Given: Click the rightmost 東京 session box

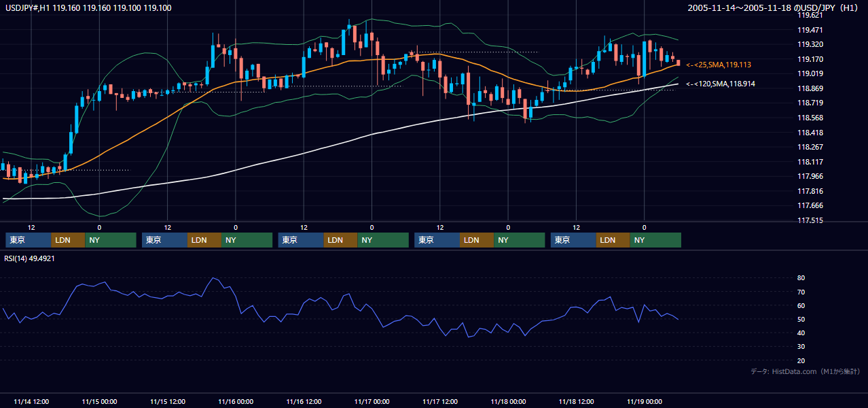Looking at the screenshot, I should pyautogui.click(x=573, y=240).
